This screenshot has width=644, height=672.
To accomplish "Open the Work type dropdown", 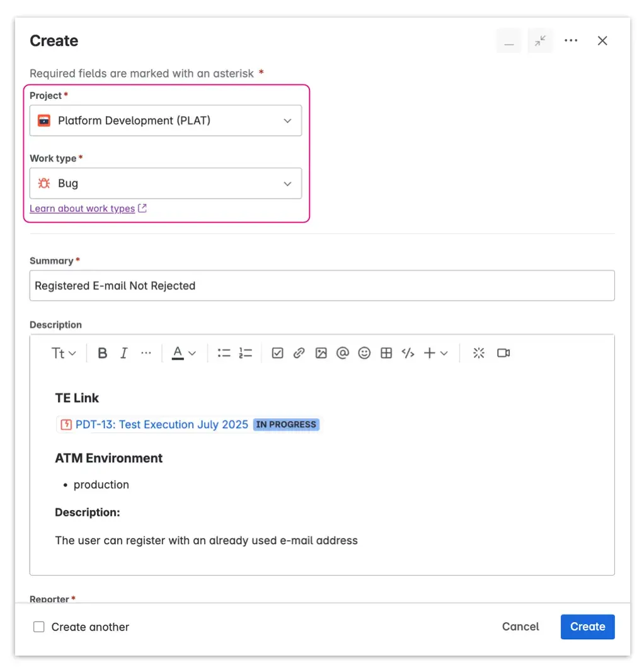I will coord(166,183).
